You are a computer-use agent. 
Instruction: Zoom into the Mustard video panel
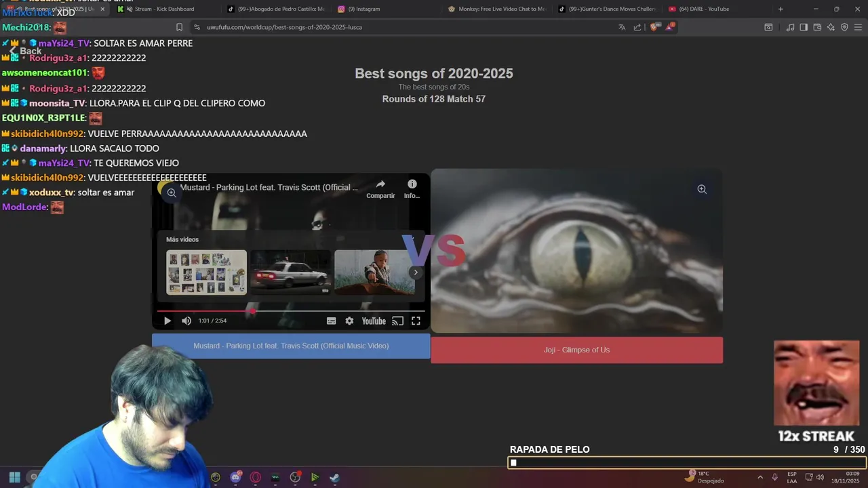[x=172, y=192]
